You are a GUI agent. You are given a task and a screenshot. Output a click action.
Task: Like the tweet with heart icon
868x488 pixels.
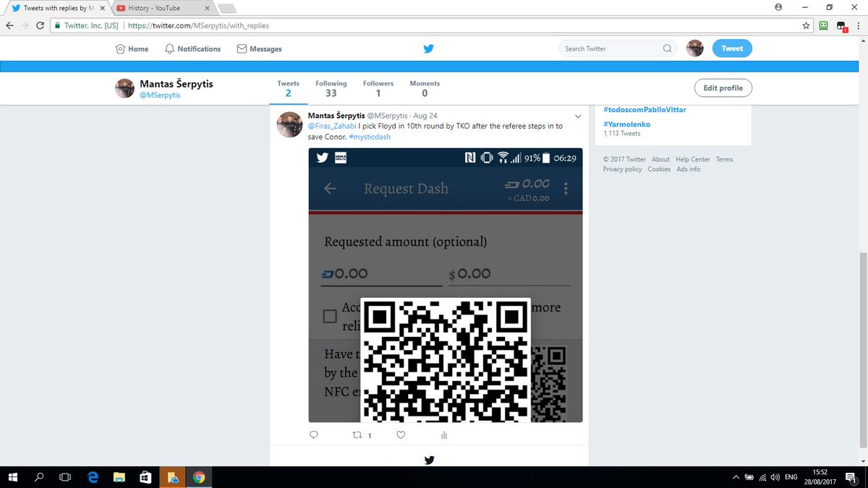pyautogui.click(x=401, y=435)
